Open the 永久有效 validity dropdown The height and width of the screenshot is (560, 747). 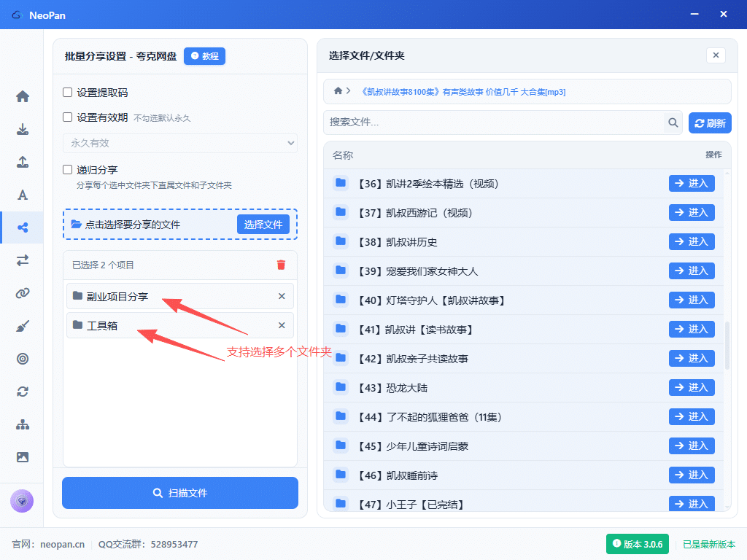[180, 143]
